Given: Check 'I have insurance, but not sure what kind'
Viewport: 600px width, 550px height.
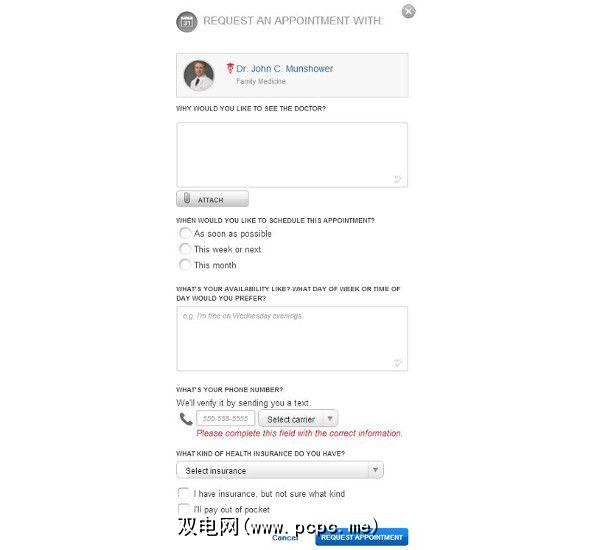Looking at the screenshot, I should 184,493.
